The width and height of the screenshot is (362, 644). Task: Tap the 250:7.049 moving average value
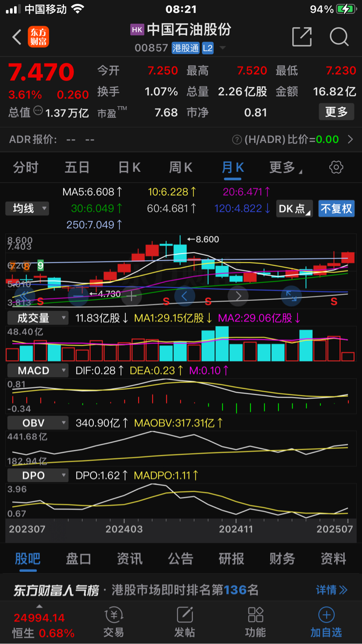pyautogui.click(x=94, y=225)
